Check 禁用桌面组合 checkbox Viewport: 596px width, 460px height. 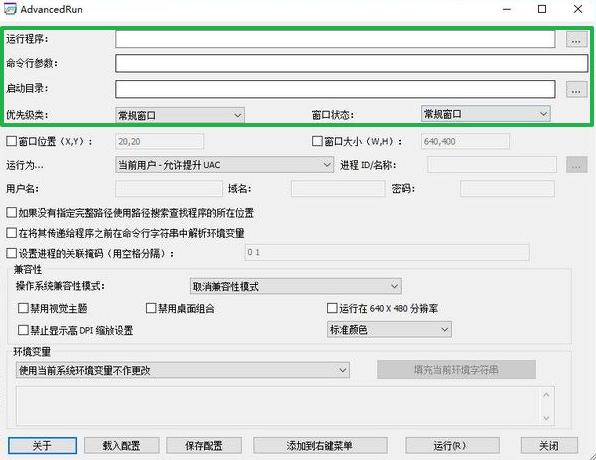(x=151, y=308)
